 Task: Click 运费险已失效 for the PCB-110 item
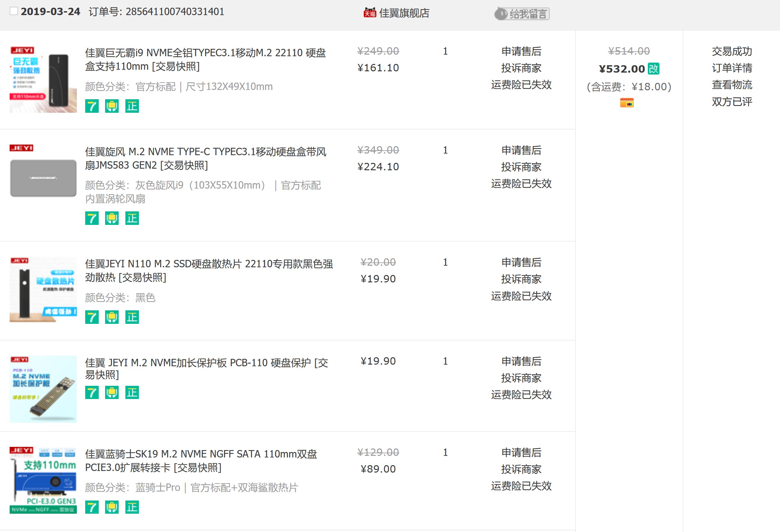(521, 395)
